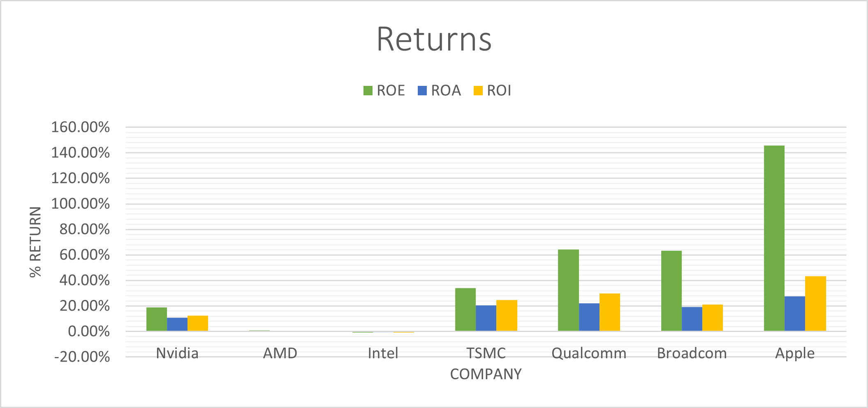Select the "Returns" chart title
Image resolution: width=868 pixels, height=408 pixels.
click(x=434, y=39)
